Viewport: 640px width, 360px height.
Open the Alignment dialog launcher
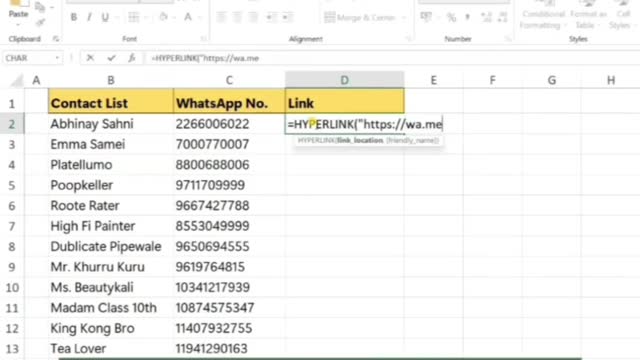pos(409,39)
